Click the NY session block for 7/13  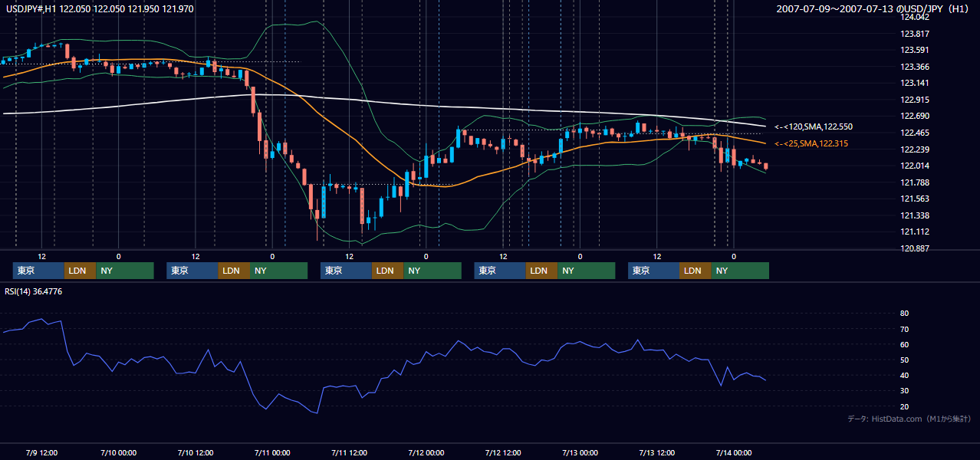[740, 271]
